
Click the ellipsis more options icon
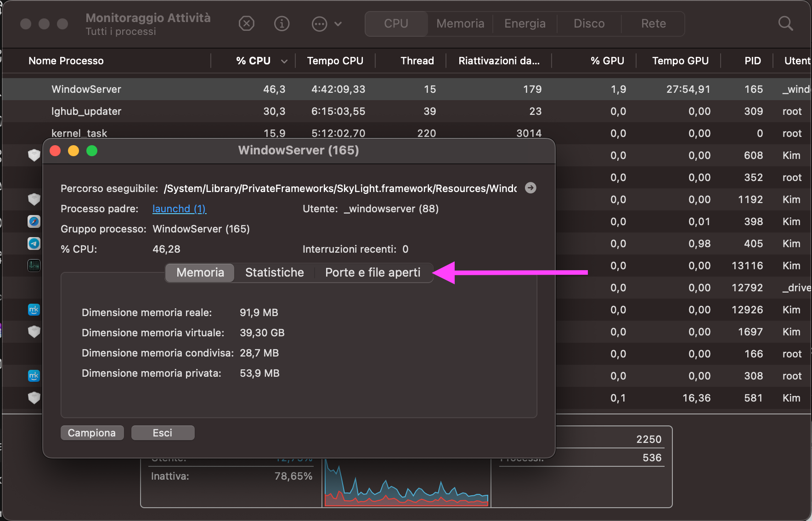coord(319,24)
